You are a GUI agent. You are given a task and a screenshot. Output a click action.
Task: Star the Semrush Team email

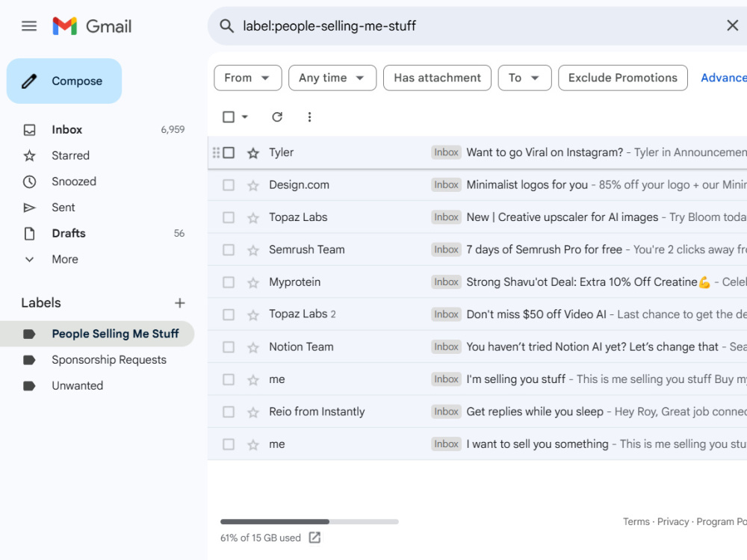click(253, 250)
